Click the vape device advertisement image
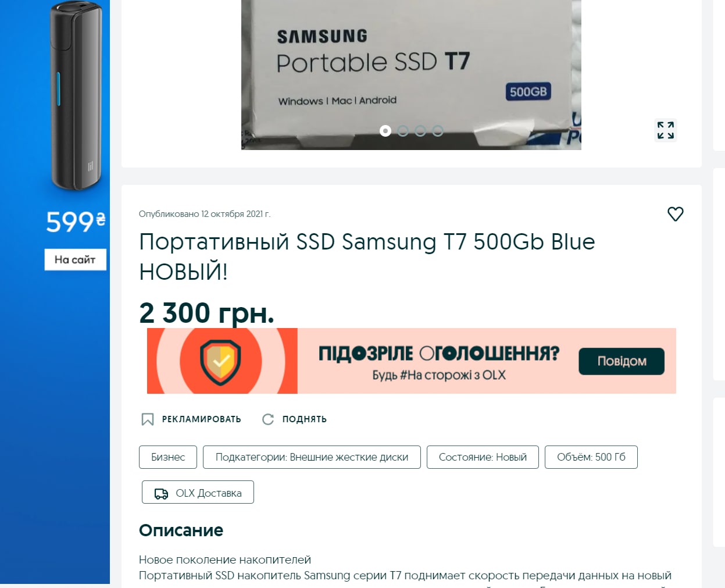 click(77, 96)
